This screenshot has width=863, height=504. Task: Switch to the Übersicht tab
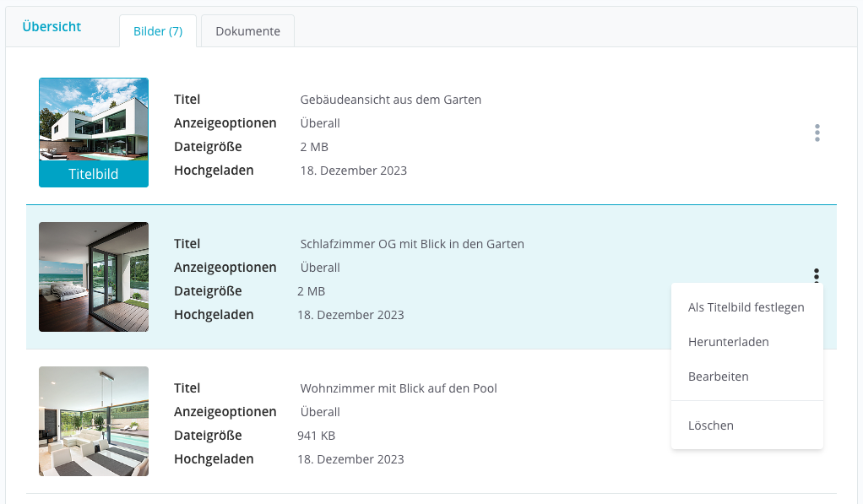point(52,26)
